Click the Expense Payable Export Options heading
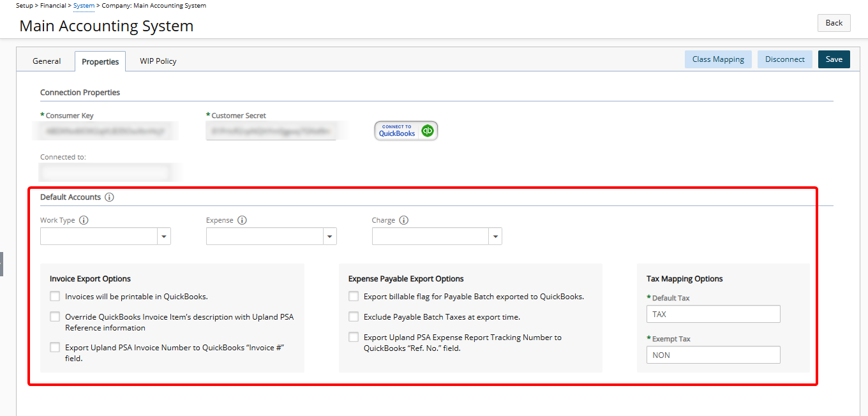The image size is (868, 416). click(406, 279)
